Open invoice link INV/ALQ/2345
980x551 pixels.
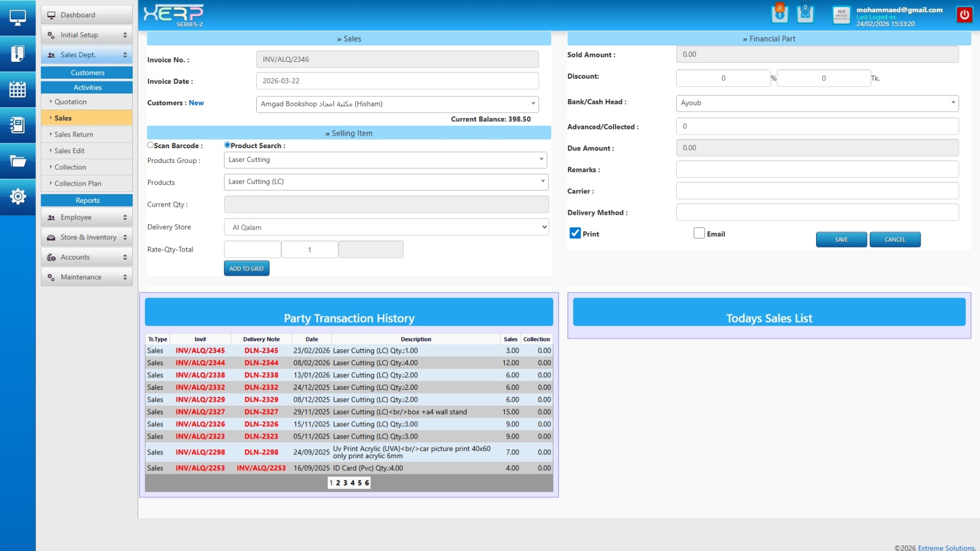click(200, 351)
